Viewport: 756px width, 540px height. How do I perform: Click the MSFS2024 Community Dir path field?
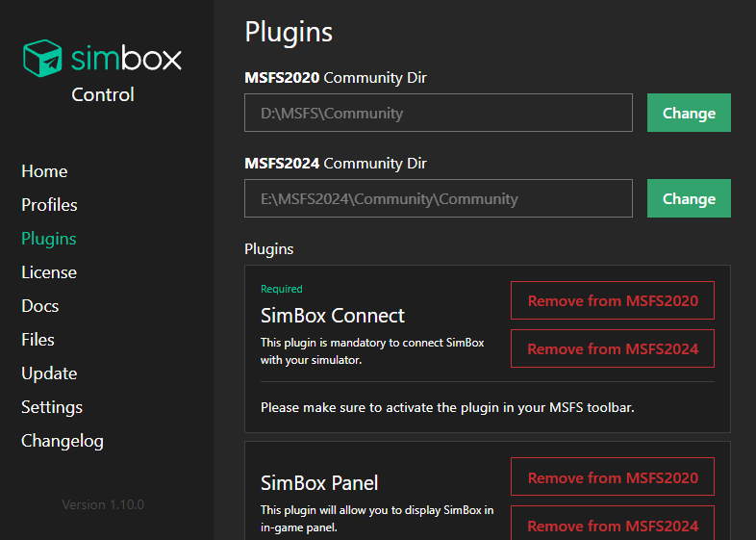point(439,198)
